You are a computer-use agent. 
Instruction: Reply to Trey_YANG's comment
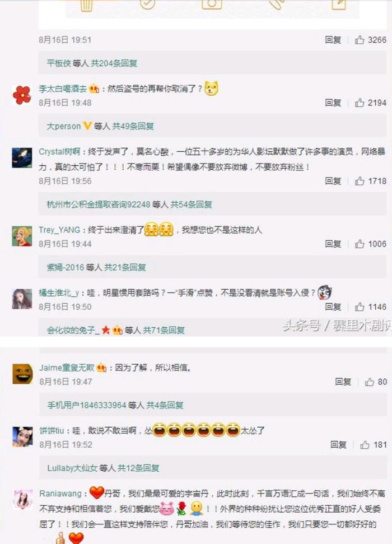[x=333, y=244]
